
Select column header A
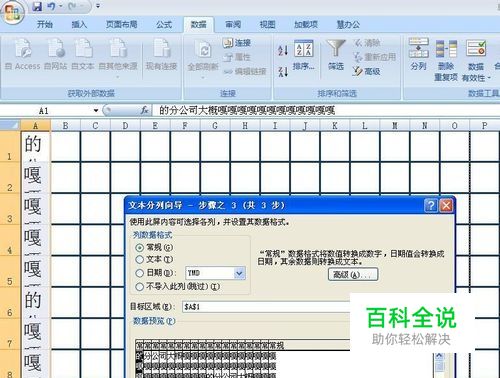pyautogui.click(x=36, y=126)
